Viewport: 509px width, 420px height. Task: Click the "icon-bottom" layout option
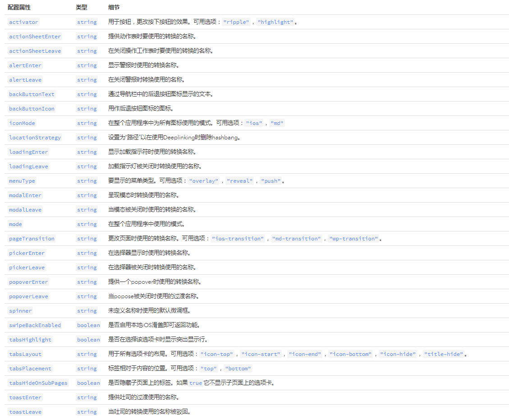[351, 354]
